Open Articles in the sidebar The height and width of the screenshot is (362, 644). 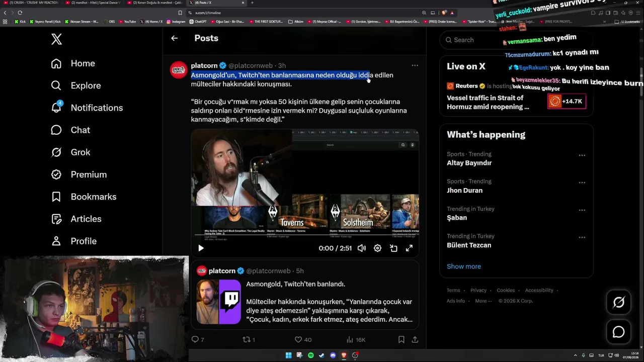pos(76,219)
